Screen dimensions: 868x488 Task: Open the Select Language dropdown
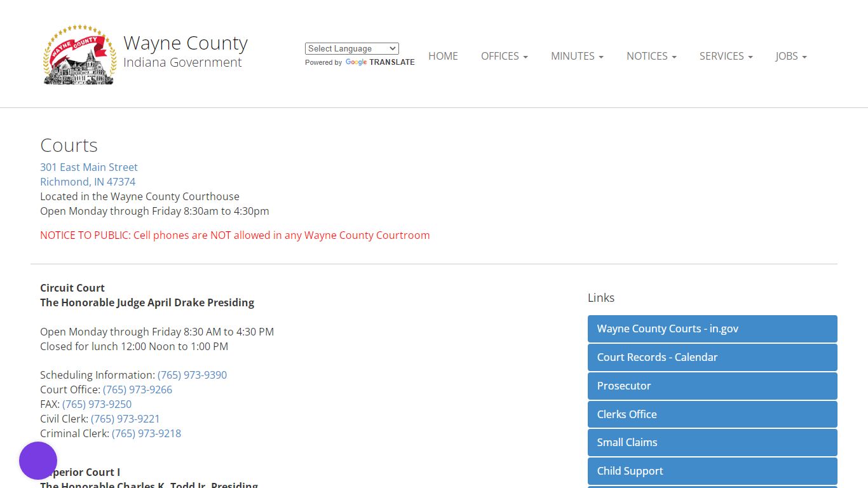tap(352, 48)
